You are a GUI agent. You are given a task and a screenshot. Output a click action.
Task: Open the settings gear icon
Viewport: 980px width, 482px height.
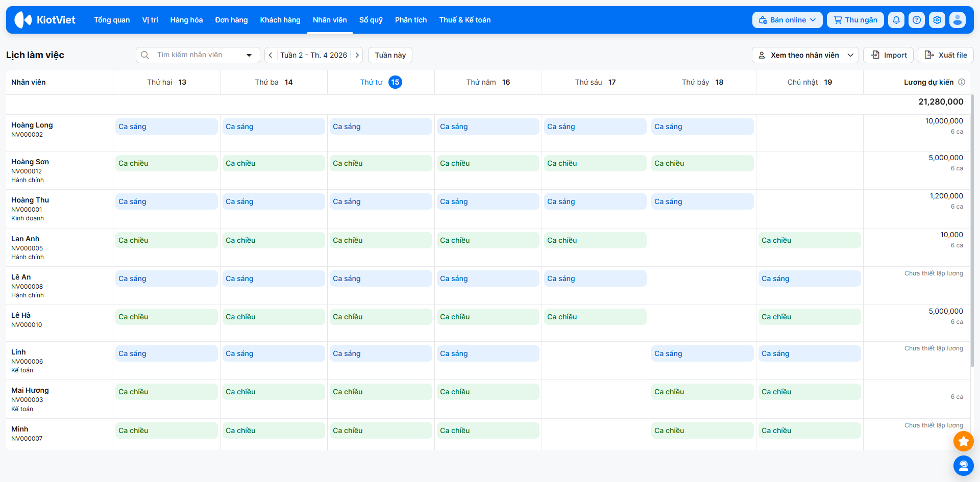(937, 20)
